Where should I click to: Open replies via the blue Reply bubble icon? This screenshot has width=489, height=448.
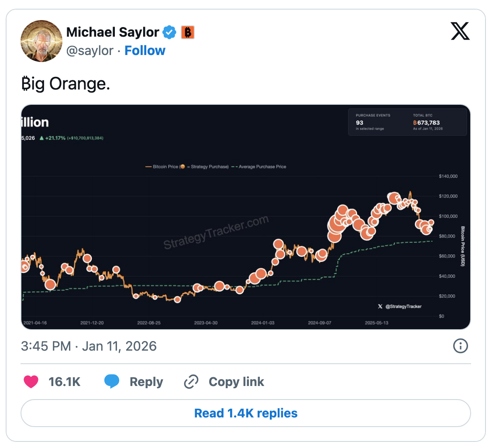112,381
